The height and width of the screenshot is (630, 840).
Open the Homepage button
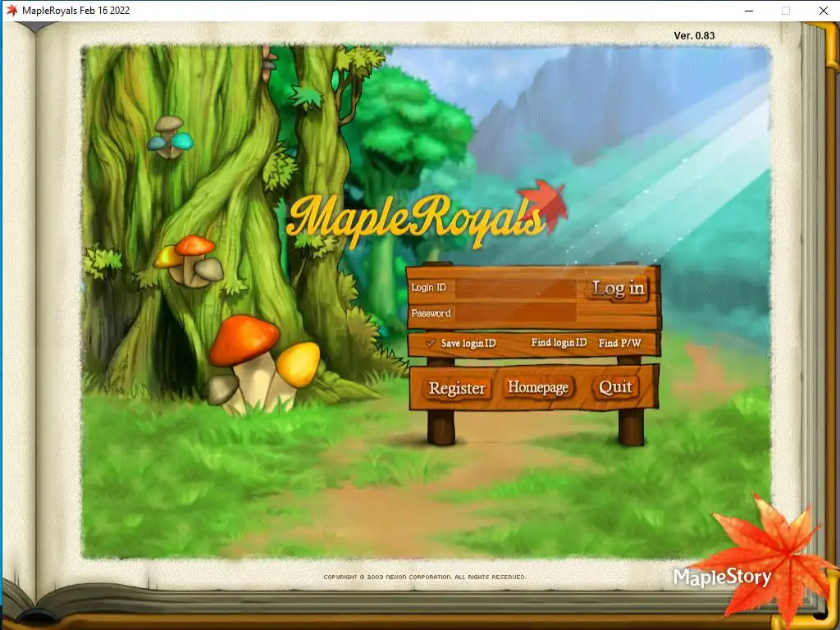(538, 387)
